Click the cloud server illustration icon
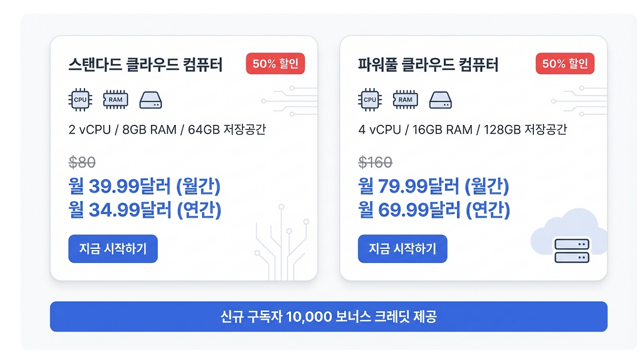Image resolution: width=644 pixels, height=362 pixels. (x=569, y=236)
